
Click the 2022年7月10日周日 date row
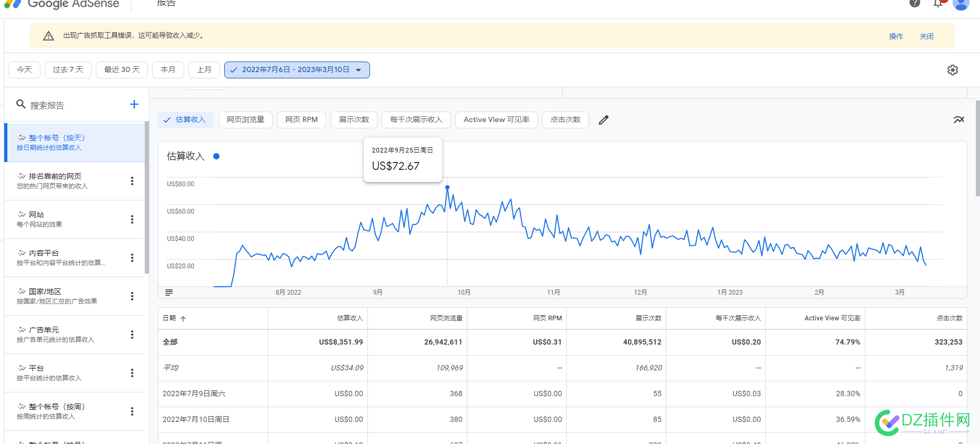[x=562, y=419]
